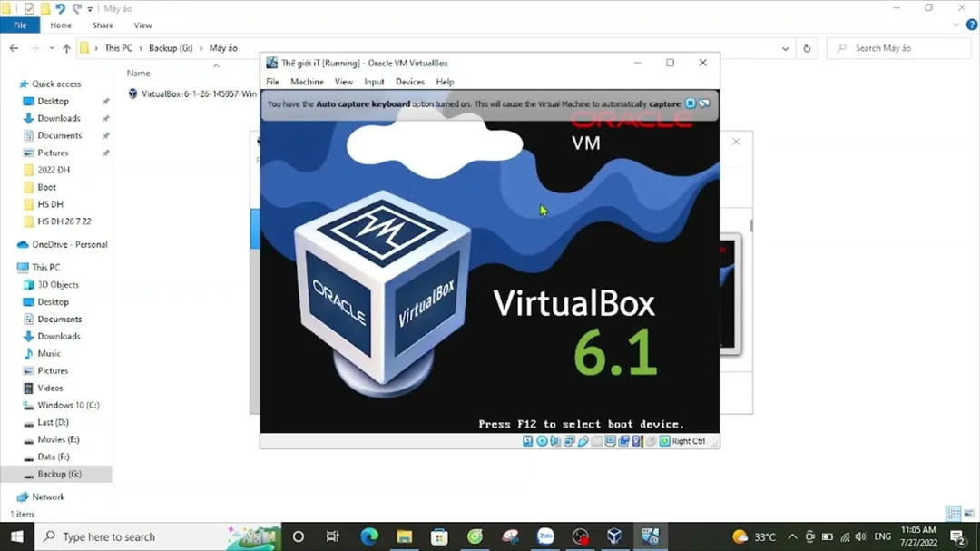Open Videos folder in navigation pane
Viewport: 980px width, 551px height.
point(50,388)
